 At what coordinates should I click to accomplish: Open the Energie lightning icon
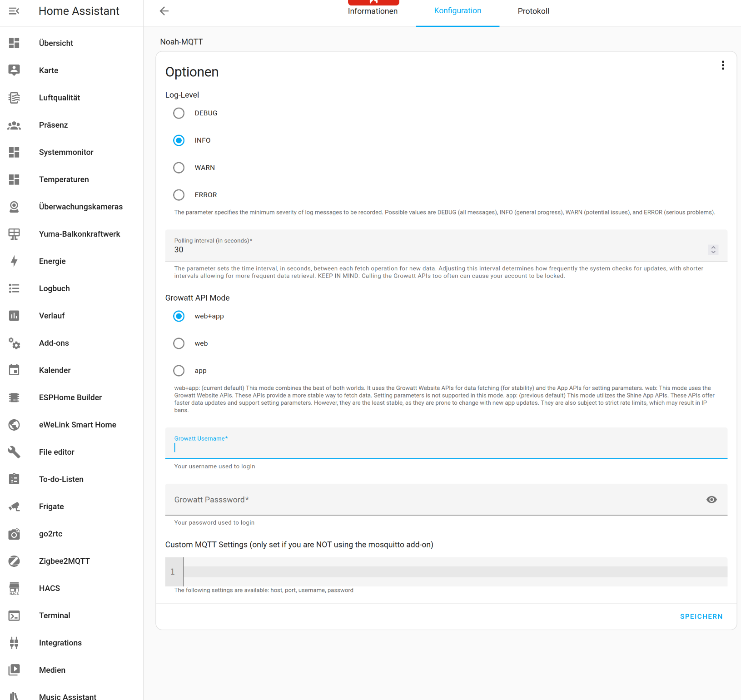click(14, 261)
